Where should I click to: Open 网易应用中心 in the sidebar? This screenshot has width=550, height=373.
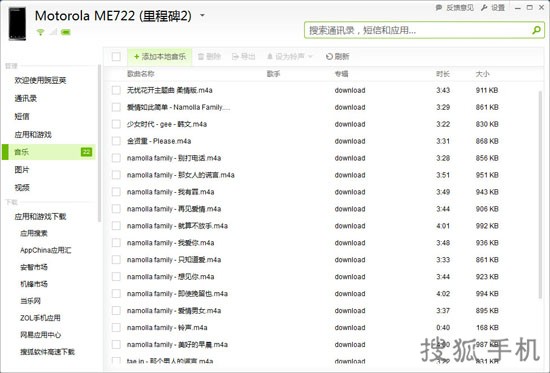pos(40,335)
